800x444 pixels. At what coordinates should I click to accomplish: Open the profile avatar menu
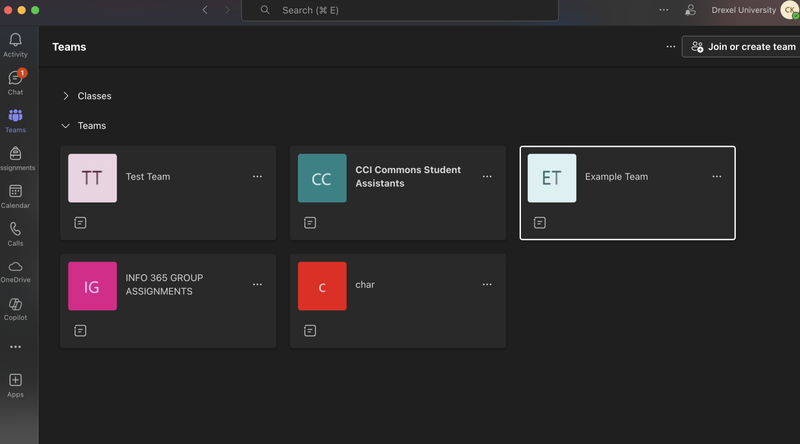[789, 10]
